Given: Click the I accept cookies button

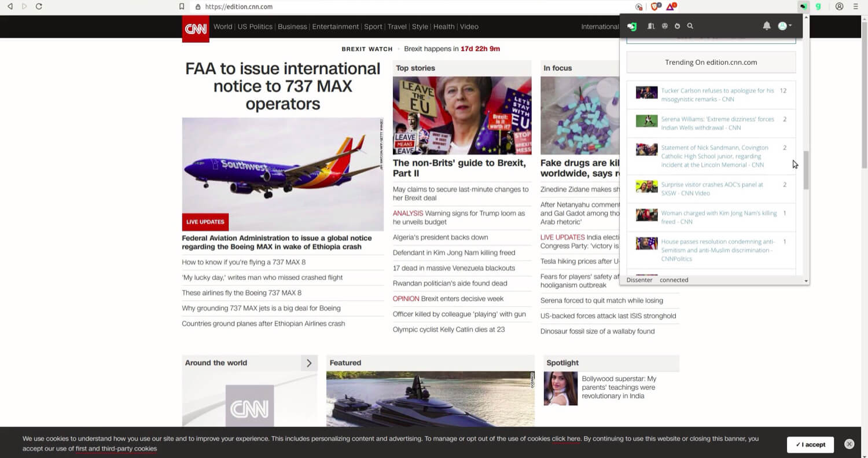Looking at the screenshot, I should (810, 445).
